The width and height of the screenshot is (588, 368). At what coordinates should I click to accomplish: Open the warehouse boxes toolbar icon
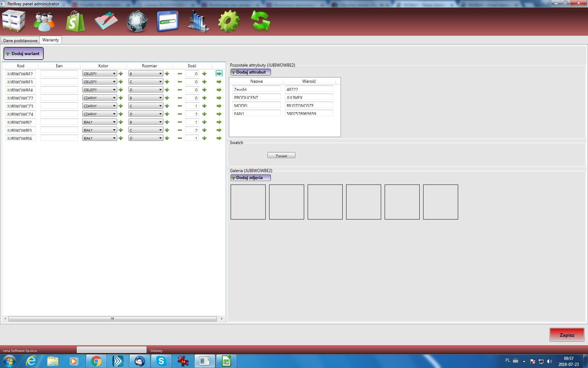tap(14, 21)
